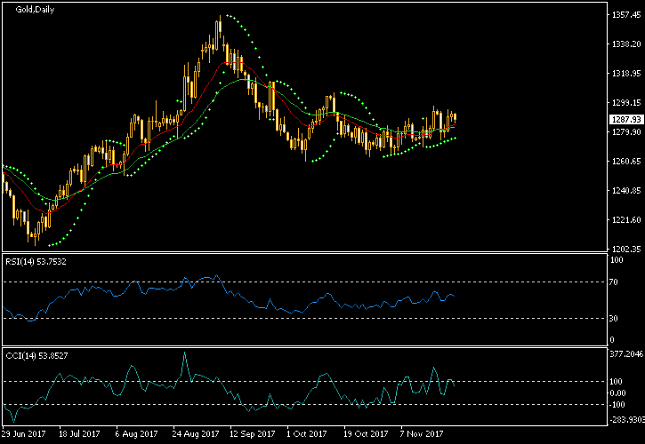Click price scale value 1202.35
This screenshot has height=444, width=645.
pos(626,249)
